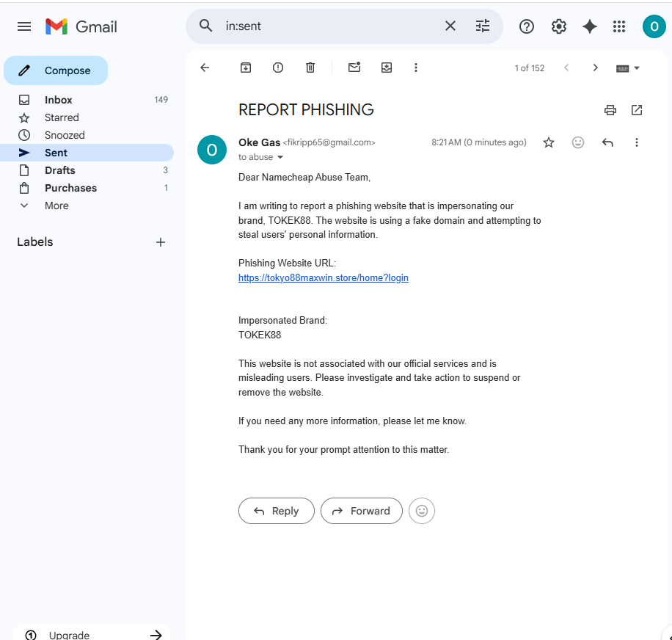Add emoji reaction button at bottom
Screen dimensions: 672x640
tap(422, 511)
